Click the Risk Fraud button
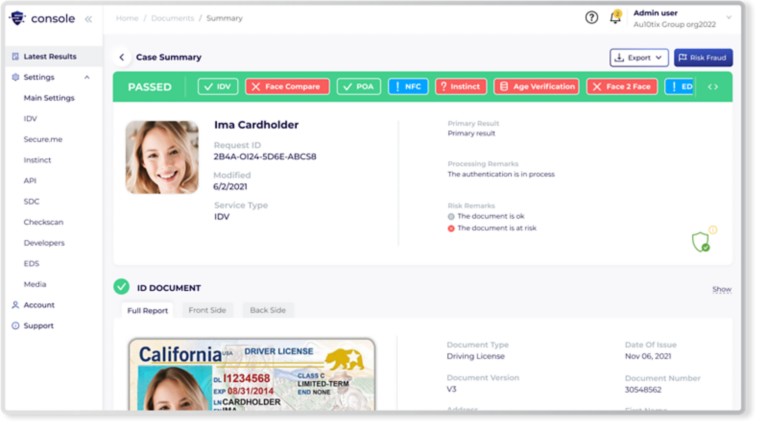Image resolution: width=768 pixels, height=432 pixels. tap(703, 57)
